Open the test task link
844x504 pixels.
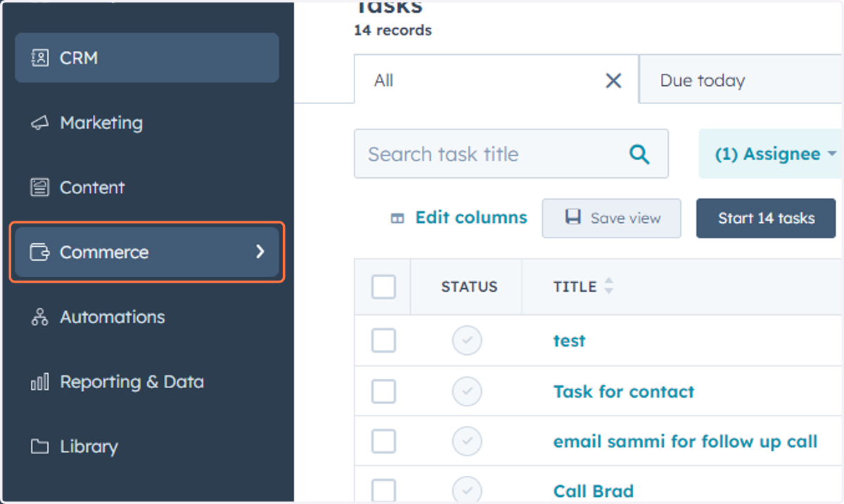tap(569, 341)
